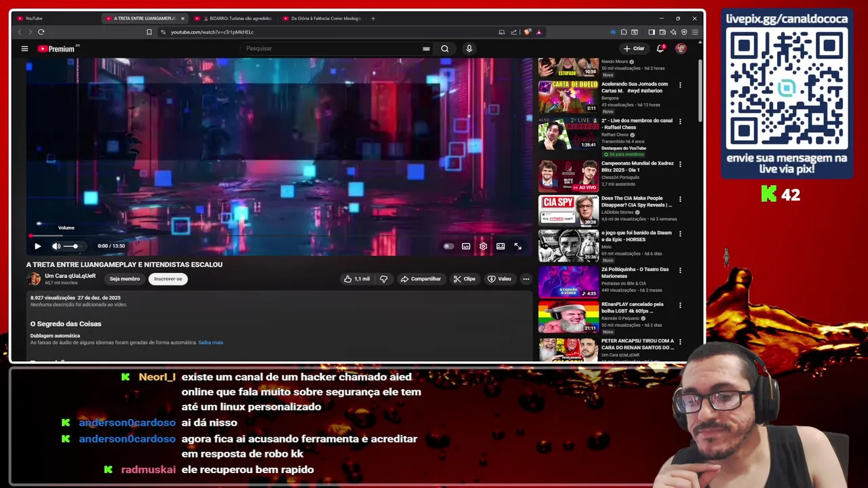Image resolution: width=868 pixels, height=488 pixels.
Task: Open the Um Cara qUaLqUeR channel name
Action: coord(70,276)
